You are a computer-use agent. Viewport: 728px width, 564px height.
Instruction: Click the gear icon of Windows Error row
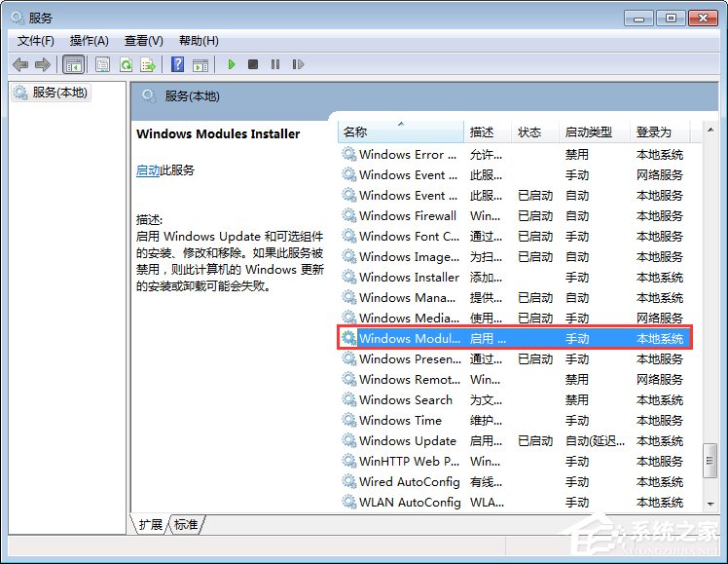coord(348,154)
